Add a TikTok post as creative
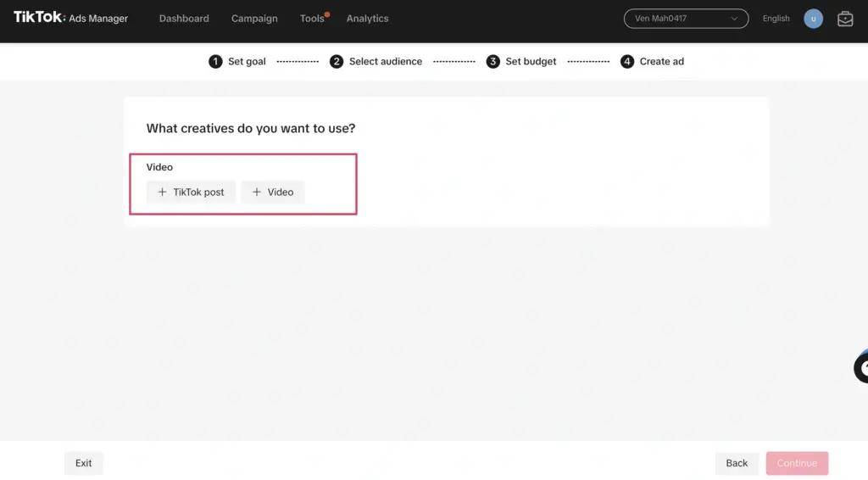868x480 pixels. tap(191, 192)
